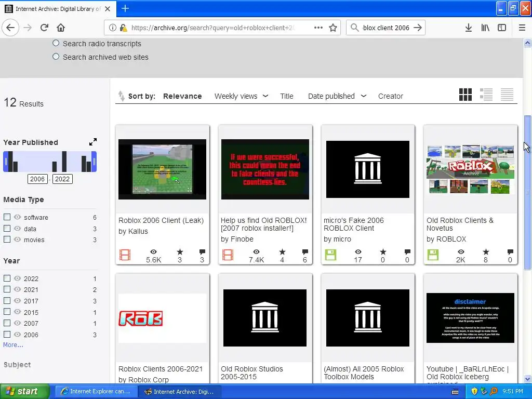Click the security shield icon in the system tray
Screen dimensions: 532x399
474,391
